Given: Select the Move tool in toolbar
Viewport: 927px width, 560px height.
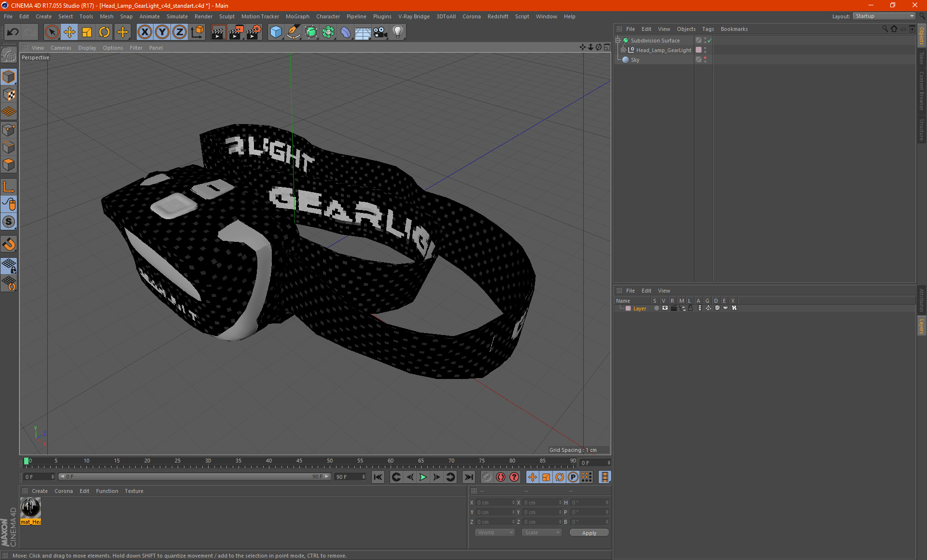Looking at the screenshot, I should pyautogui.click(x=70, y=32).
